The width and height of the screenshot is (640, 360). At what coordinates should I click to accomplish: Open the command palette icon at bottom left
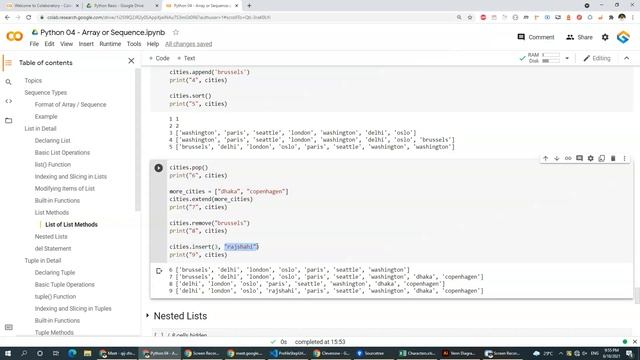[9, 327]
